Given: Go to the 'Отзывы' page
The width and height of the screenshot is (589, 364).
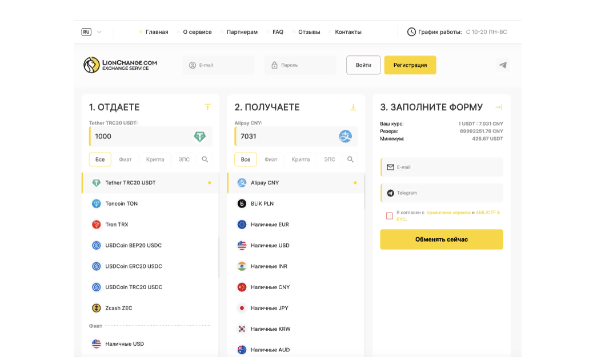Looking at the screenshot, I should click(x=309, y=32).
